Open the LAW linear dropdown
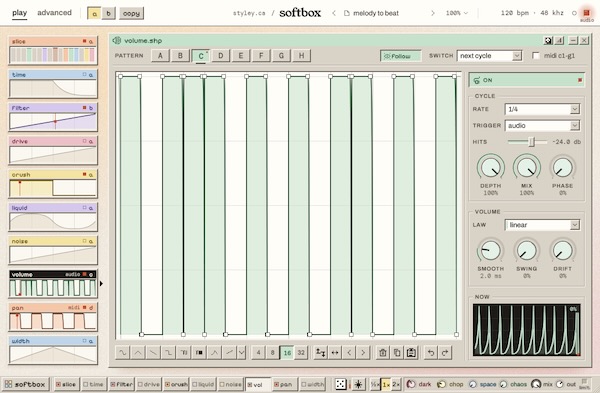Viewport: 600px width, 393px height. 542,225
